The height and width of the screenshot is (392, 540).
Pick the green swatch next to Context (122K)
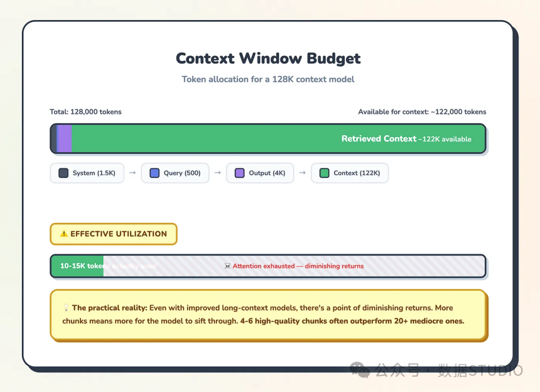[324, 173]
